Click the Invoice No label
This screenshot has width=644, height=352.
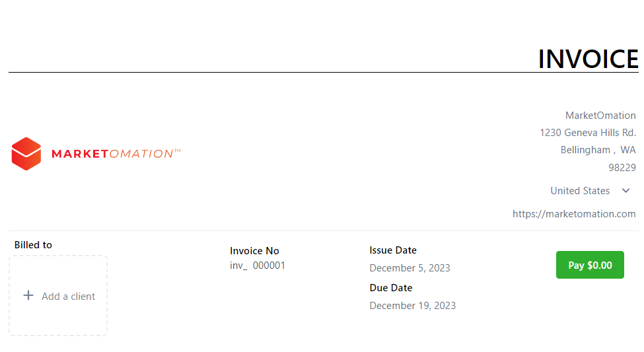pyautogui.click(x=254, y=250)
